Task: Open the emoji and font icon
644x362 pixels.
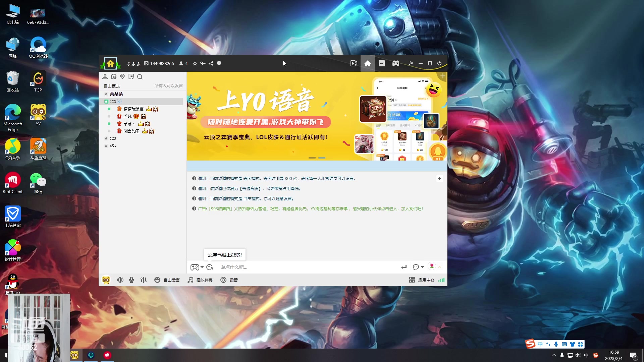Action: tap(210, 267)
